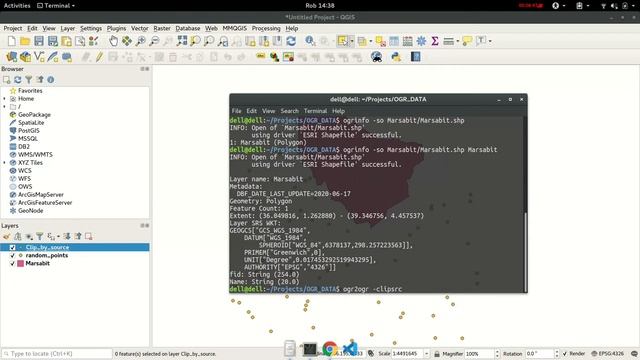640x360 pixels.
Task: Select the Pan Map hand tool
Action: tap(113, 41)
